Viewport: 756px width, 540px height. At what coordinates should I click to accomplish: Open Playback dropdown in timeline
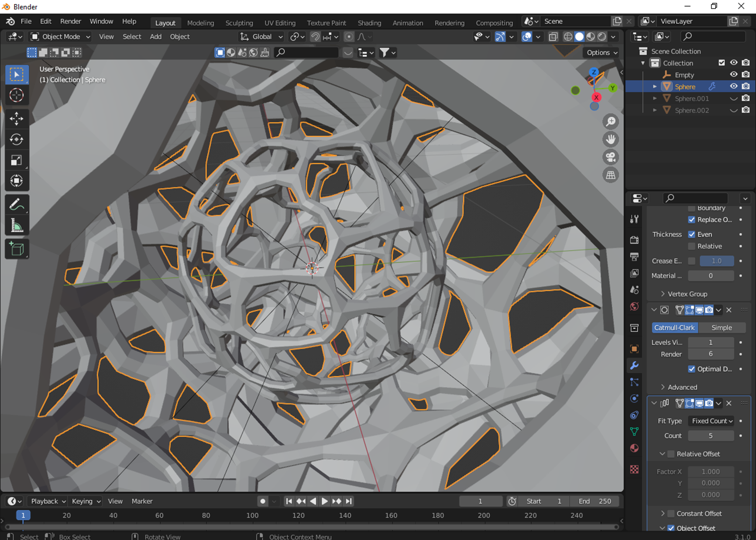click(x=48, y=501)
